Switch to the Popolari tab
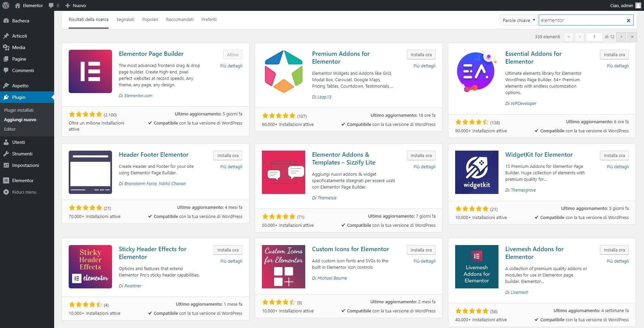The image size is (644, 328). coord(150,20)
